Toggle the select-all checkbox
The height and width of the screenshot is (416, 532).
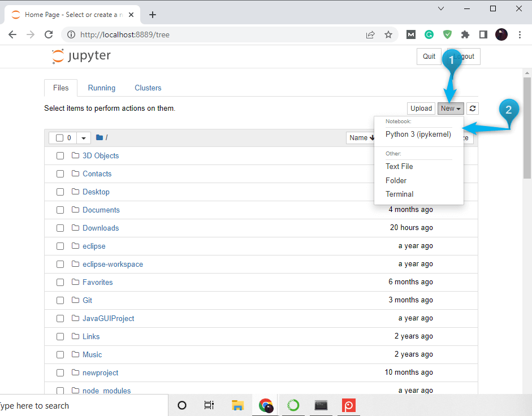[x=60, y=137]
